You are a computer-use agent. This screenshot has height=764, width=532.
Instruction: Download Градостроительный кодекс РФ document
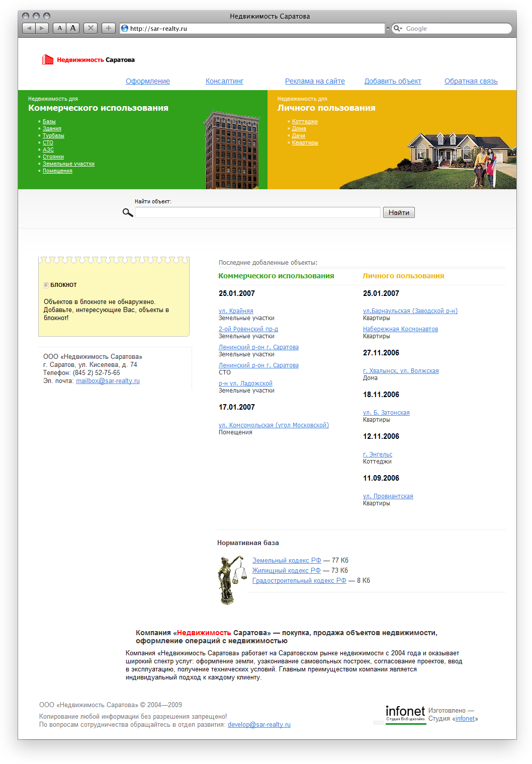coord(299,581)
